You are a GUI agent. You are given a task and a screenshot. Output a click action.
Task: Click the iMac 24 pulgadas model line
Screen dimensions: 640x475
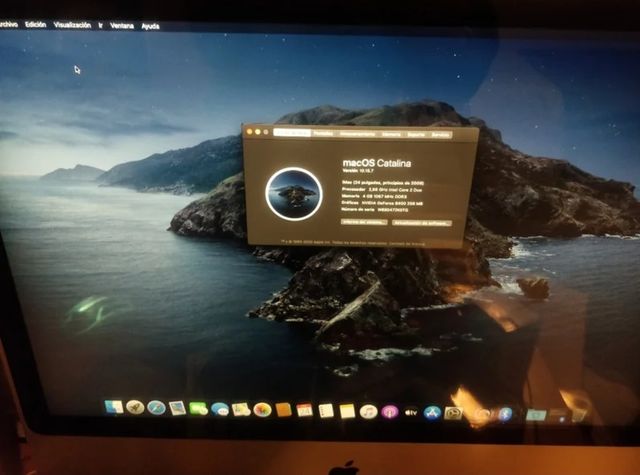click(x=382, y=183)
